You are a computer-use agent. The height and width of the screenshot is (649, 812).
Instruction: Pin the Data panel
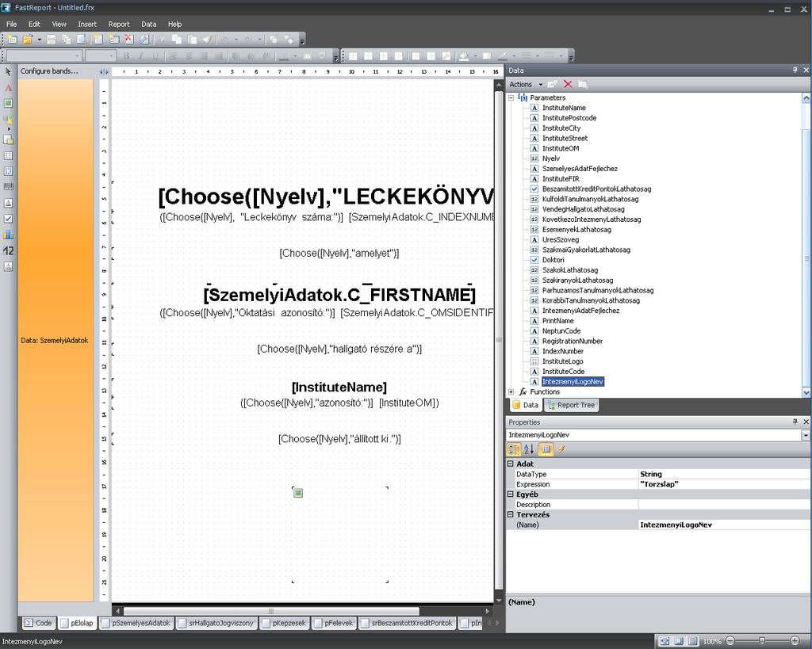(795, 70)
